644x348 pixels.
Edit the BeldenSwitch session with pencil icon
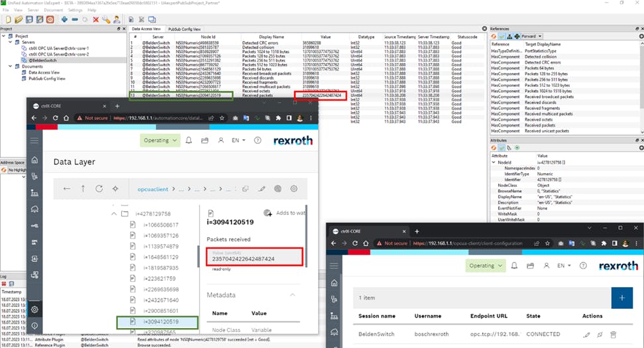587,335
